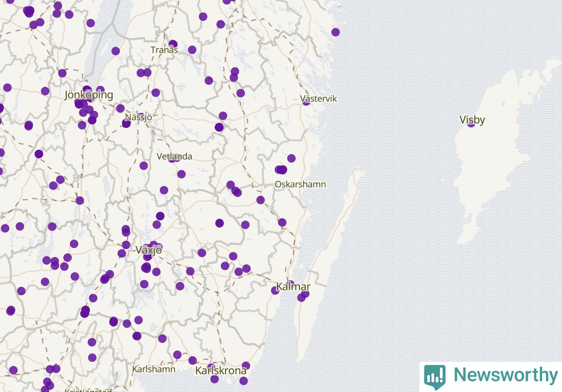Click the Tranås town label
The width and height of the screenshot is (562, 392).
[164, 50]
